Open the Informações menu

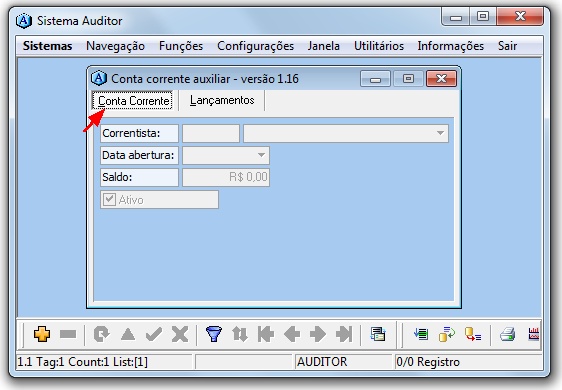point(451,46)
